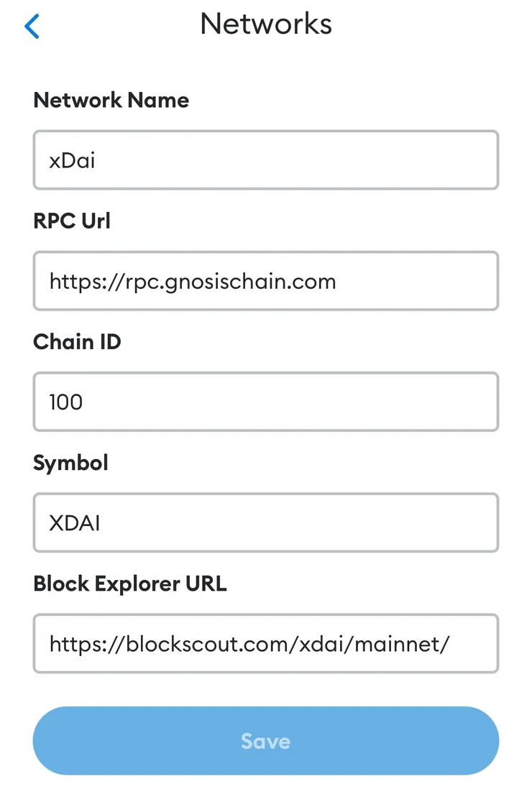
Task: Click the Block Explorer URL input
Action: pyautogui.click(x=266, y=643)
